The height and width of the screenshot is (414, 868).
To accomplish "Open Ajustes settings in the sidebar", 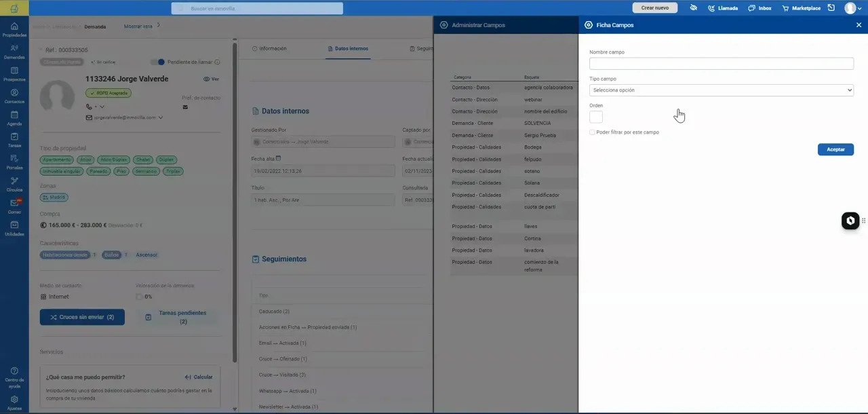I will 14,402.
